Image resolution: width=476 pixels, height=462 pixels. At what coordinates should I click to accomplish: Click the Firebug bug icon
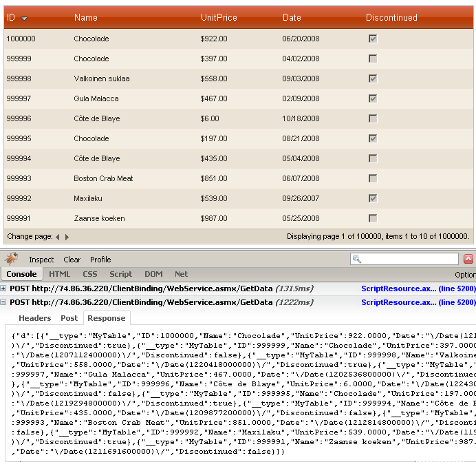click(x=12, y=260)
